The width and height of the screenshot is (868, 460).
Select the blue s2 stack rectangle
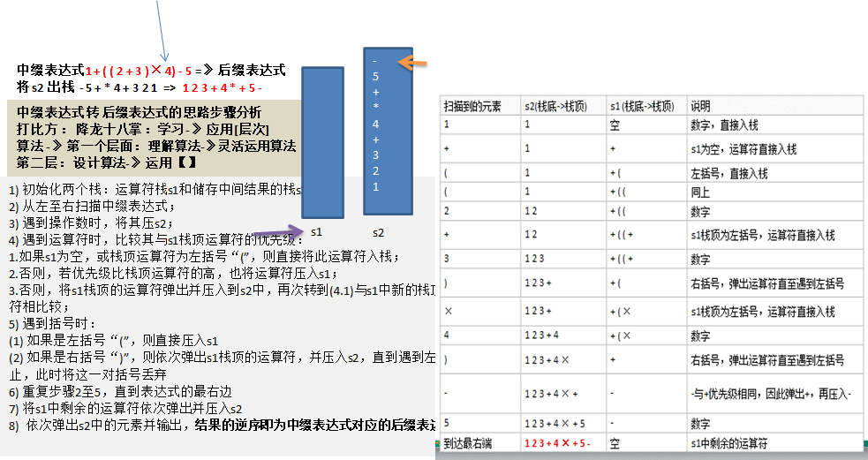click(388, 132)
